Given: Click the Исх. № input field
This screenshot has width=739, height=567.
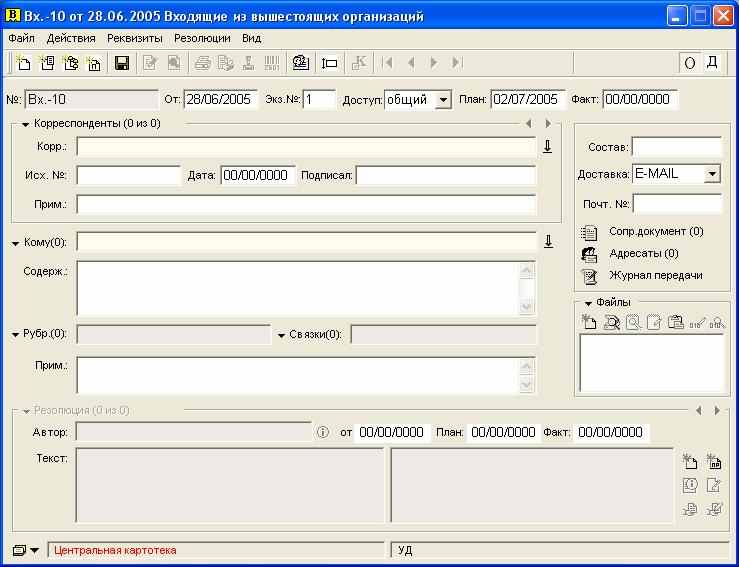Looking at the screenshot, I should pos(129,176).
